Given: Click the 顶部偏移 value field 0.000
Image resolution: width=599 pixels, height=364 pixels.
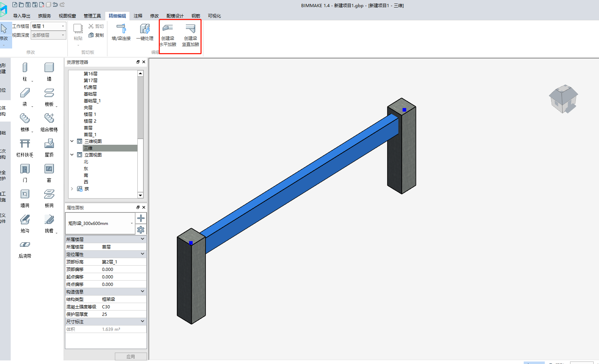Looking at the screenshot, I should pos(123,269).
